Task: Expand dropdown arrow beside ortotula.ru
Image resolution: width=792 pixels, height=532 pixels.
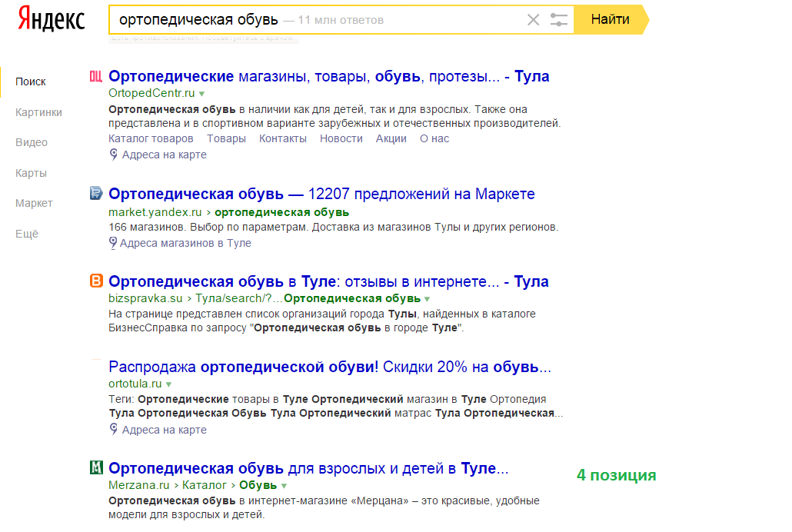Action: (x=168, y=384)
